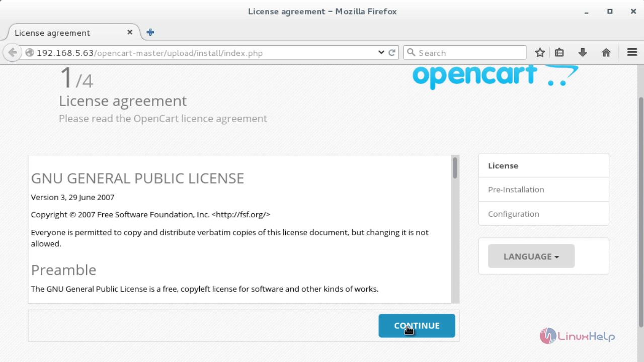Viewport: 644px width, 362px height.
Task: Show bookmarks list icon
Action: [559, 52]
